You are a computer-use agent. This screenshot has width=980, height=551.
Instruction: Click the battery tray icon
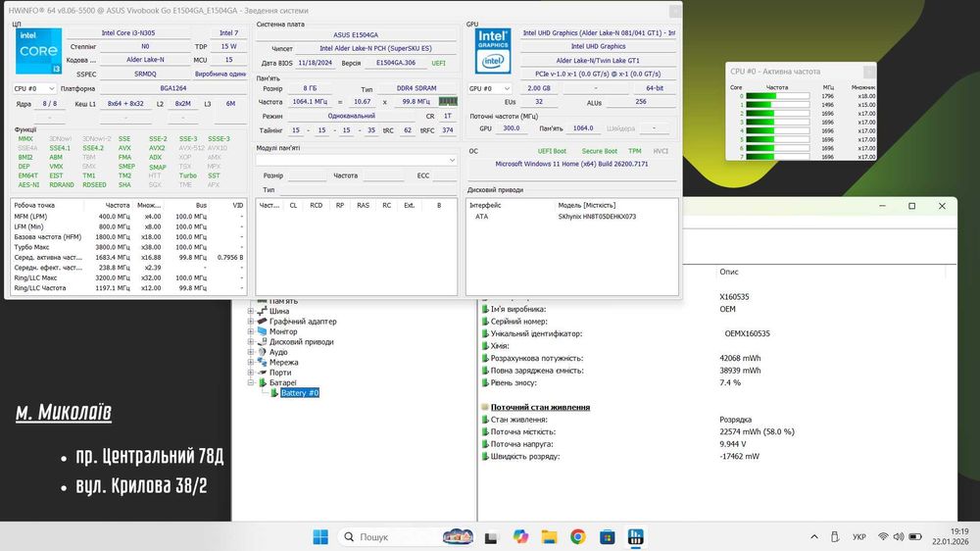[915, 536]
